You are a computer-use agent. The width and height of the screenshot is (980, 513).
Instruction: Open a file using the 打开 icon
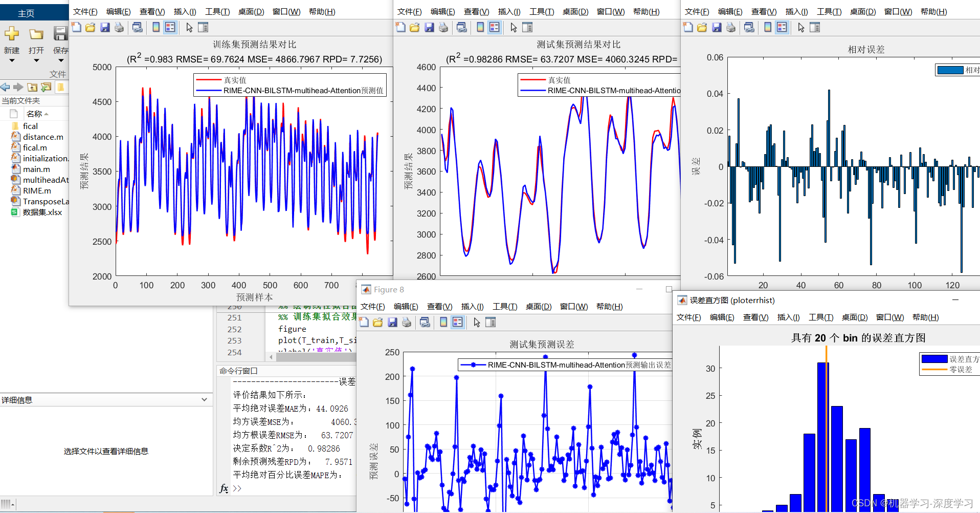click(x=35, y=35)
